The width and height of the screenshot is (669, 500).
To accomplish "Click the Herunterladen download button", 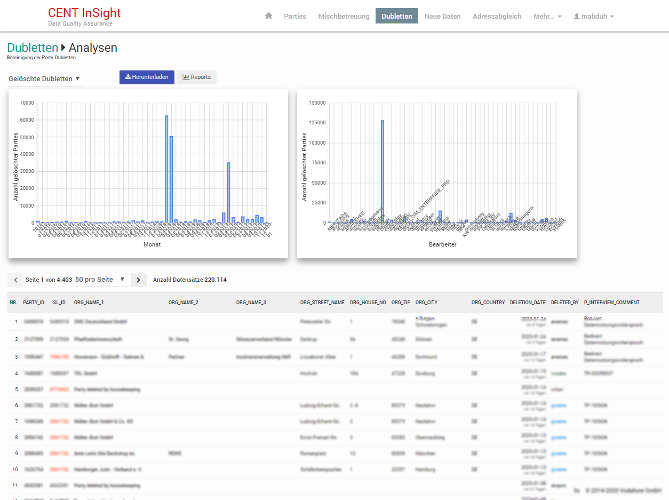I will coord(146,77).
